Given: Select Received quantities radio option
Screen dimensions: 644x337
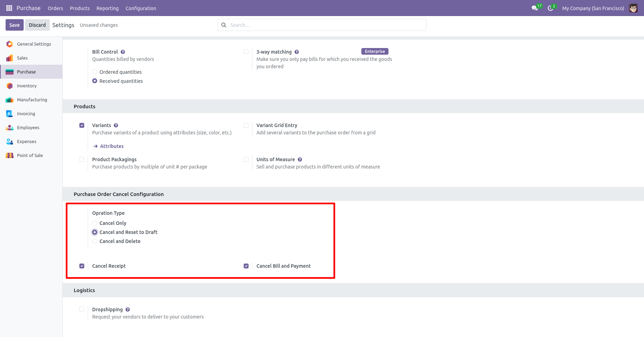Looking at the screenshot, I should [95, 81].
